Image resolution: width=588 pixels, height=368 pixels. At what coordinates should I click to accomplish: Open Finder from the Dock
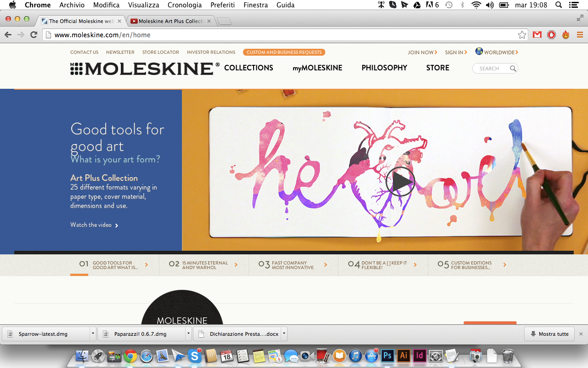pyautogui.click(x=82, y=356)
